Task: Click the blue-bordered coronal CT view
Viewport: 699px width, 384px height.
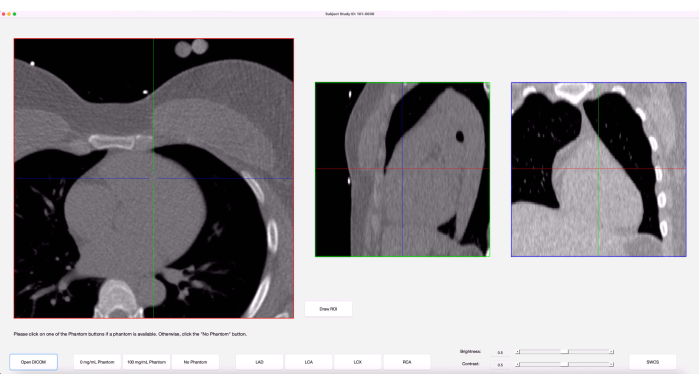Action: coord(599,169)
